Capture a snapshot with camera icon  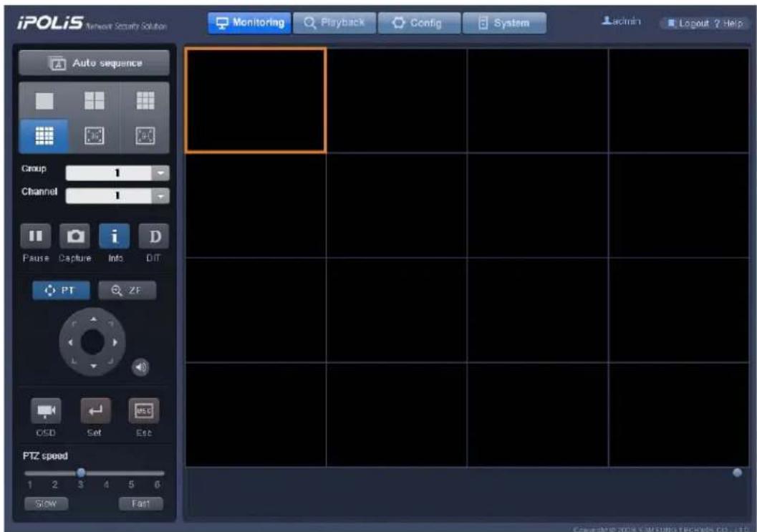[x=74, y=236]
